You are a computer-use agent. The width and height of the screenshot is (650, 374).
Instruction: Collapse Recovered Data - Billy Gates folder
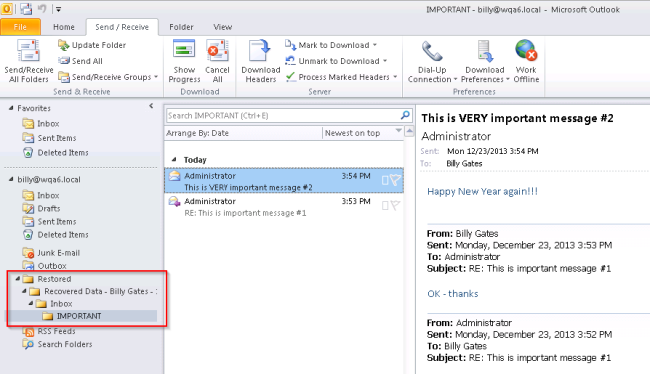point(24,291)
